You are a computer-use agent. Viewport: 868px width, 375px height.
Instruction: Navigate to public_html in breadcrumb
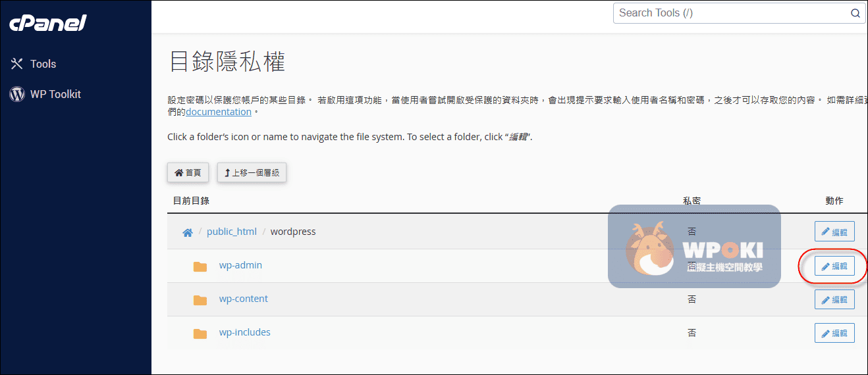[232, 232]
